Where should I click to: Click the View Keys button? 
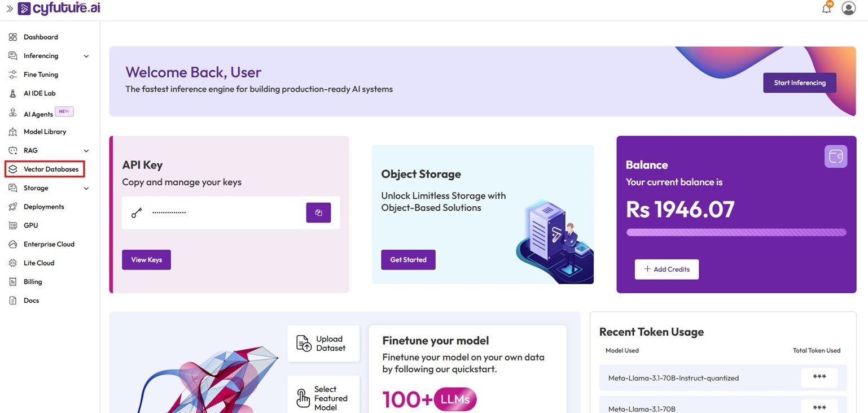(146, 260)
